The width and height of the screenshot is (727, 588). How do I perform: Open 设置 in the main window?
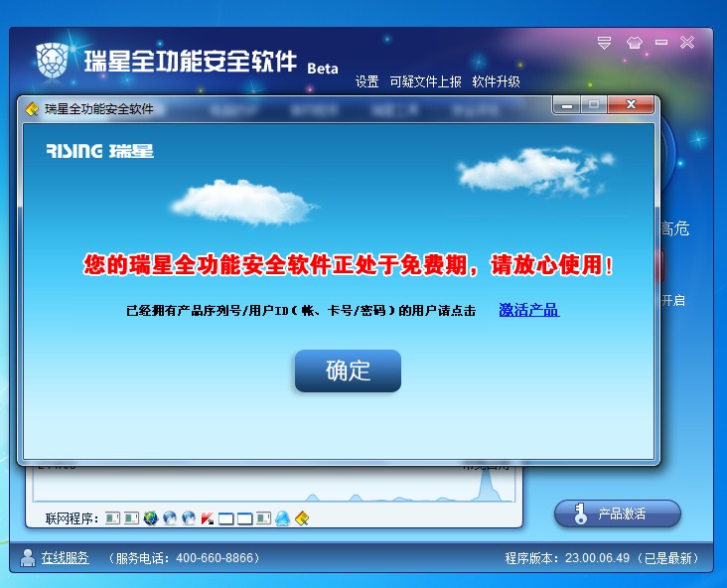click(366, 81)
